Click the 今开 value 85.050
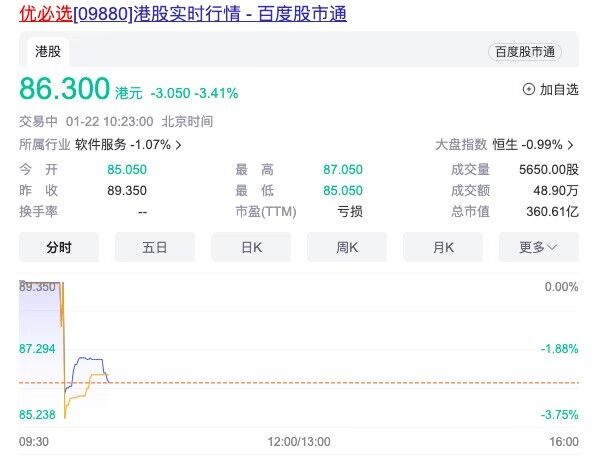593x456 pixels. click(127, 169)
